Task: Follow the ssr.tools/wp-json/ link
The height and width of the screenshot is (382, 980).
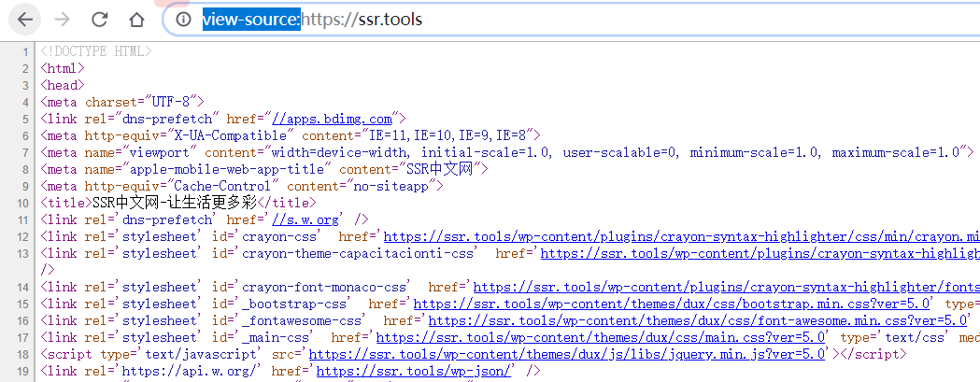Action: pyautogui.click(x=416, y=371)
